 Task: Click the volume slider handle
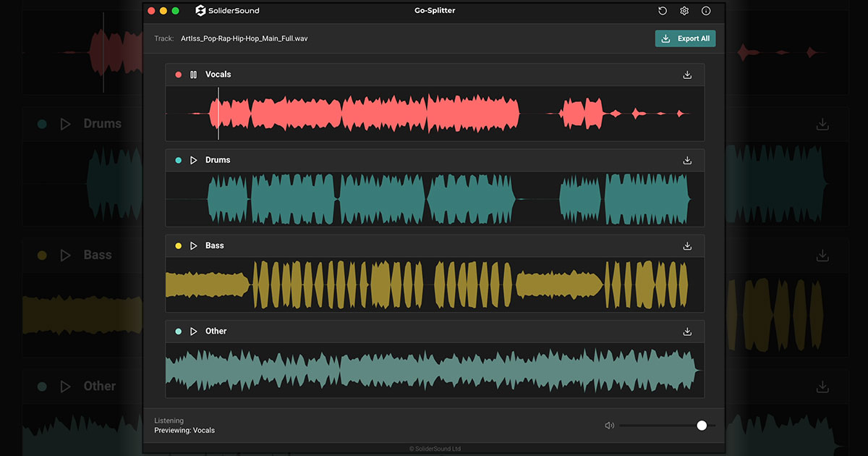(702, 426)
